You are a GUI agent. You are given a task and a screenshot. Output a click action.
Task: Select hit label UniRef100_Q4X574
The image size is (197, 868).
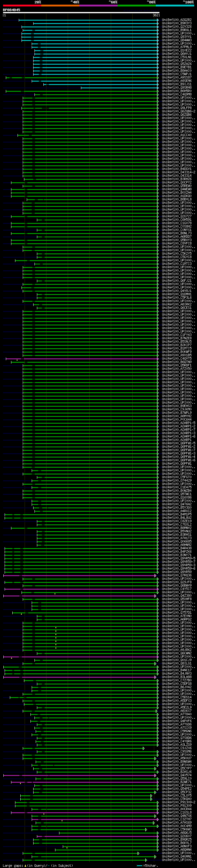177,775
